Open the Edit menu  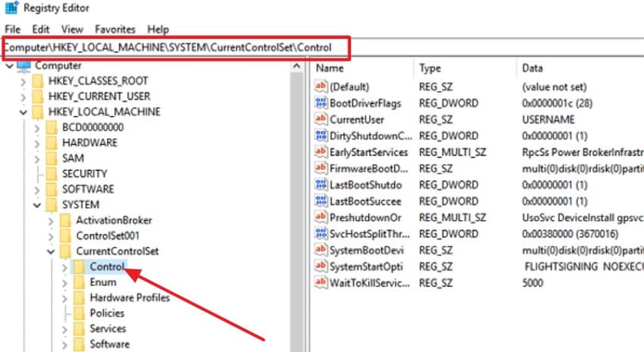coord(41,30)
